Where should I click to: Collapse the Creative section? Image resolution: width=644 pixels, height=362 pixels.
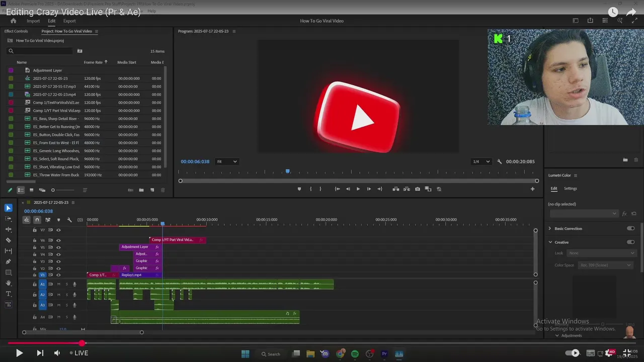click(x=550, y=242)
